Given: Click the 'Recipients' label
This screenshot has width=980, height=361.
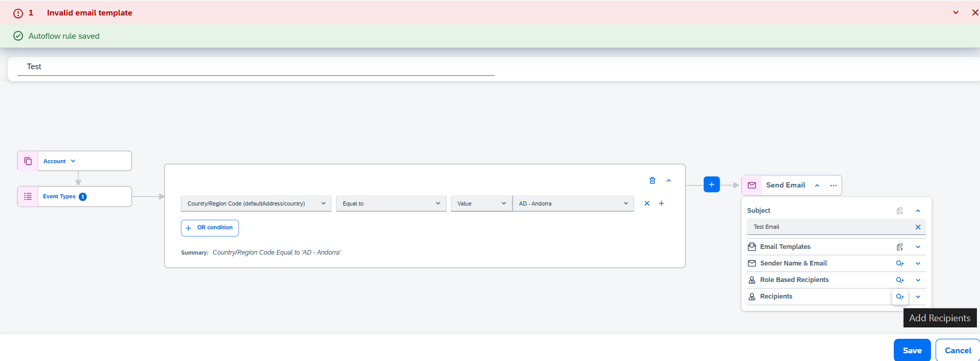Looking at the screenshot, I should [x=776, y=296].
